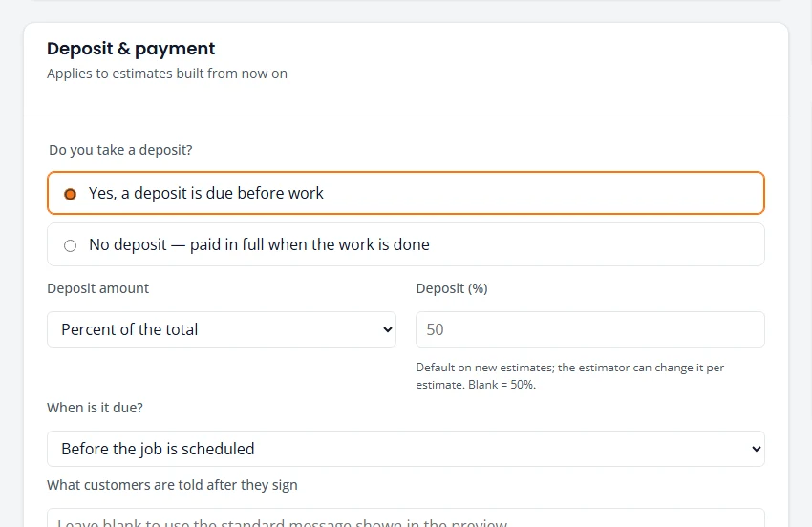Click the Deposit (%) input field

[x=590, y=329]
